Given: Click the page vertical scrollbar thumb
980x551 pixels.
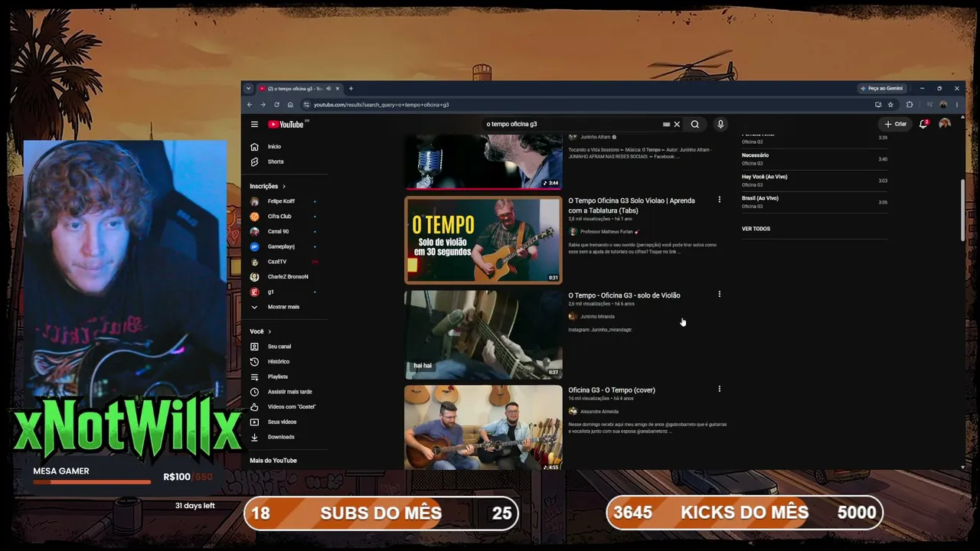Looking at the screenshot, I should click(x=962, y=210).
